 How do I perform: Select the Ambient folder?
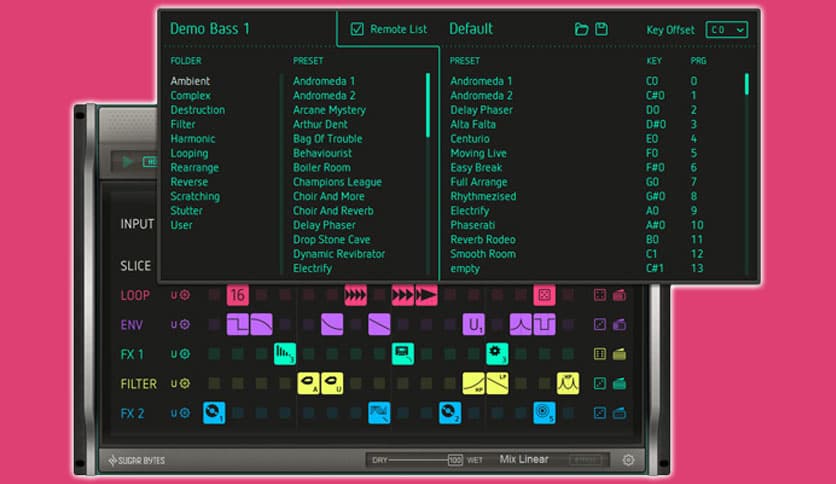(190, 81)
